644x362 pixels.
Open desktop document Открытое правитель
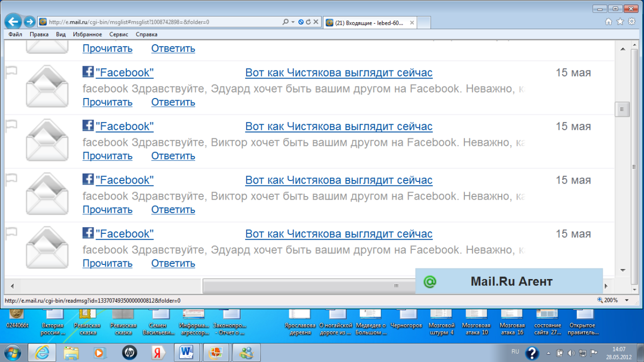583,322
